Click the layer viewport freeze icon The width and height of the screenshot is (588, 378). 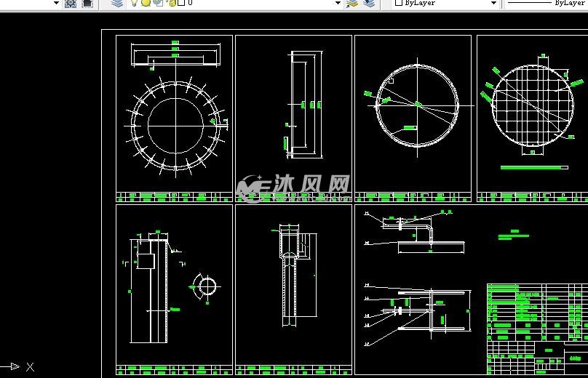(158, 3)
